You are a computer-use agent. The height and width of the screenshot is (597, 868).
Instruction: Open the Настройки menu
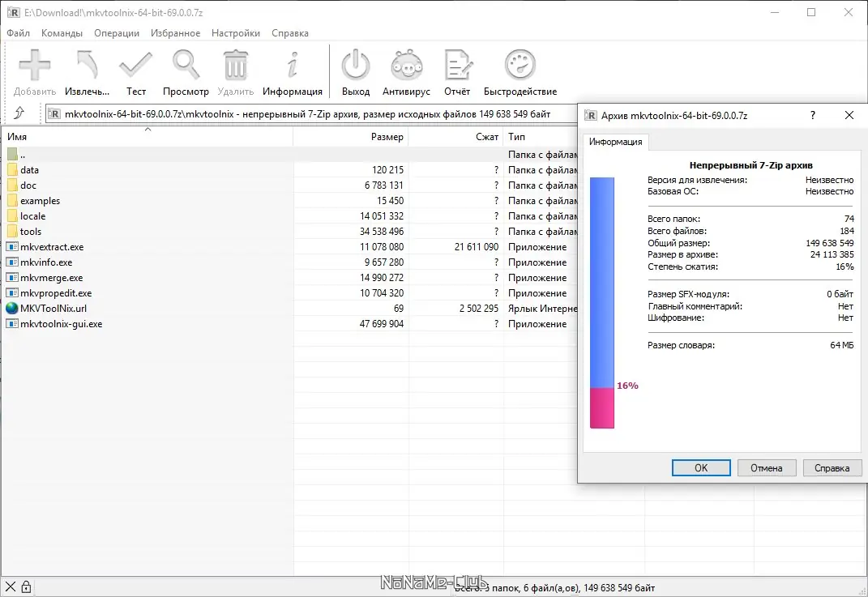236,33
